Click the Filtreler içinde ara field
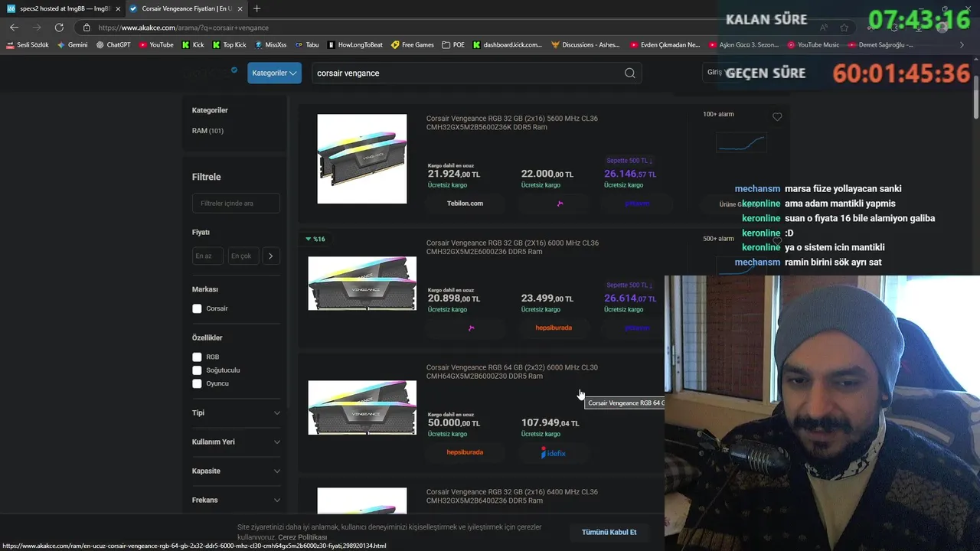This screenshot has width=980, height=551. click(x=236, y=204)
